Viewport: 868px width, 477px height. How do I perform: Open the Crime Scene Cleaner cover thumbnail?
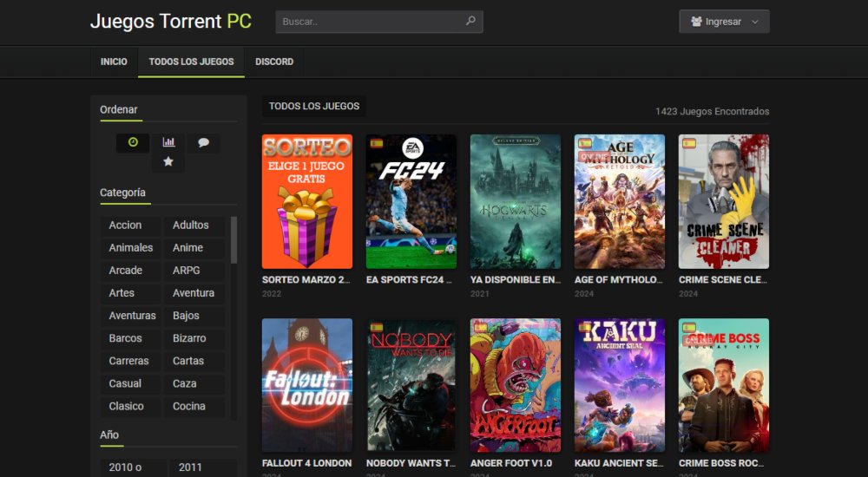pos(724,201)
